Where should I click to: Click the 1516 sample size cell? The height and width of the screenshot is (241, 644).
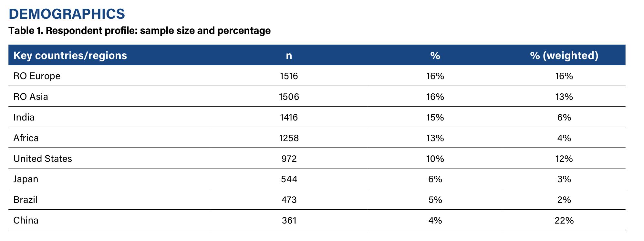click(x=289, y=76)
